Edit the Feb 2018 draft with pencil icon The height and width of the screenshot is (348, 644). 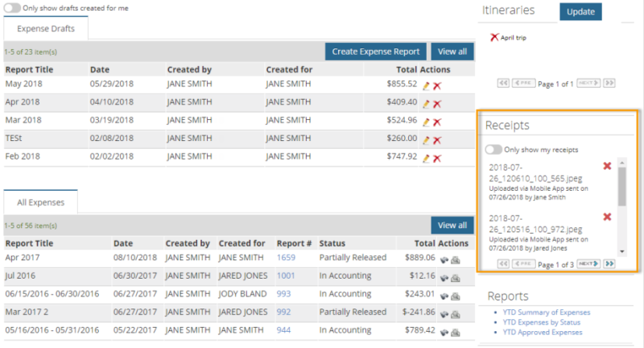(427, 158)
